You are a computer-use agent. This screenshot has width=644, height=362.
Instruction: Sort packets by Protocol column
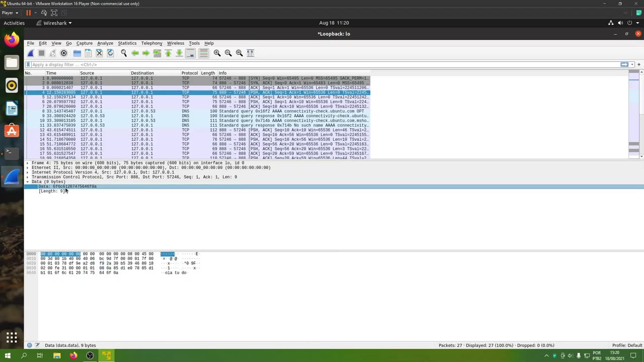pyautogui.click(x=190, y=73)
